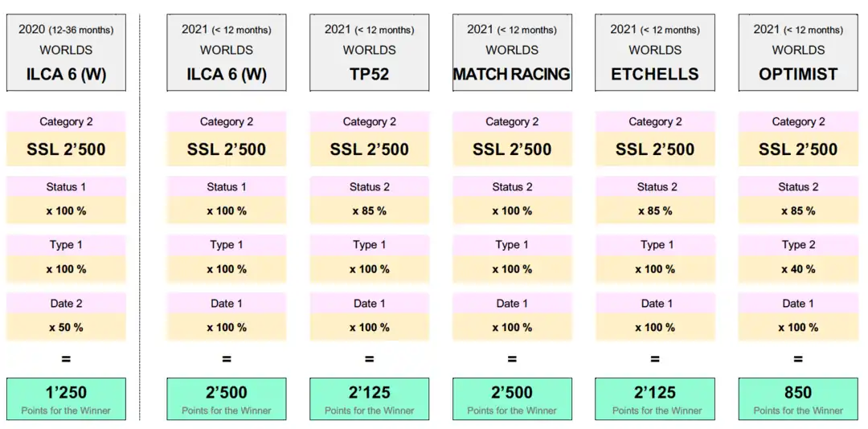
Task: Select the 2021 ILCA 6 (W) header box
Action: point(227,51)
